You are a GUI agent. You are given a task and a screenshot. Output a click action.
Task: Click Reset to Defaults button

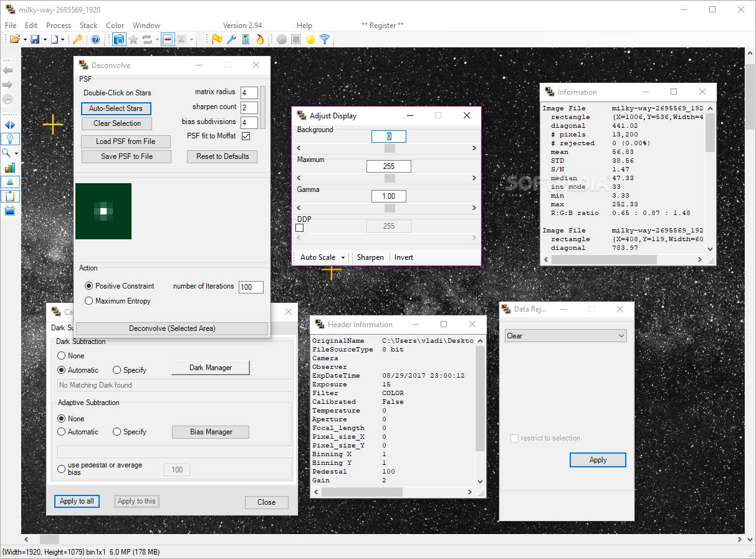point(222,156)
